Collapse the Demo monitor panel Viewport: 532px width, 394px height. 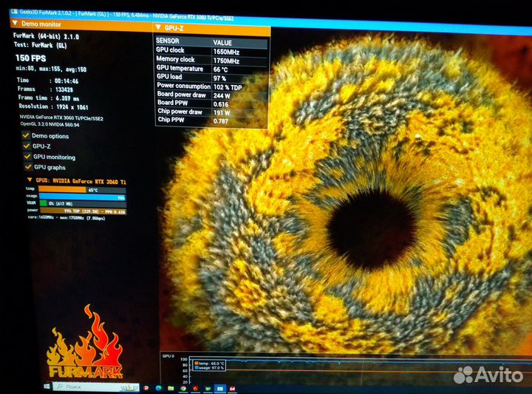(16, 24)
